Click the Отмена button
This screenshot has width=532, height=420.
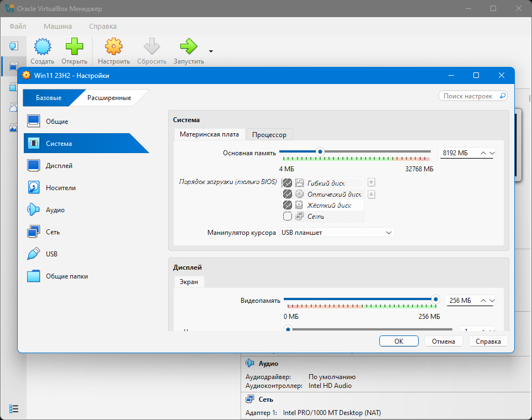click(x=443, y=342)
